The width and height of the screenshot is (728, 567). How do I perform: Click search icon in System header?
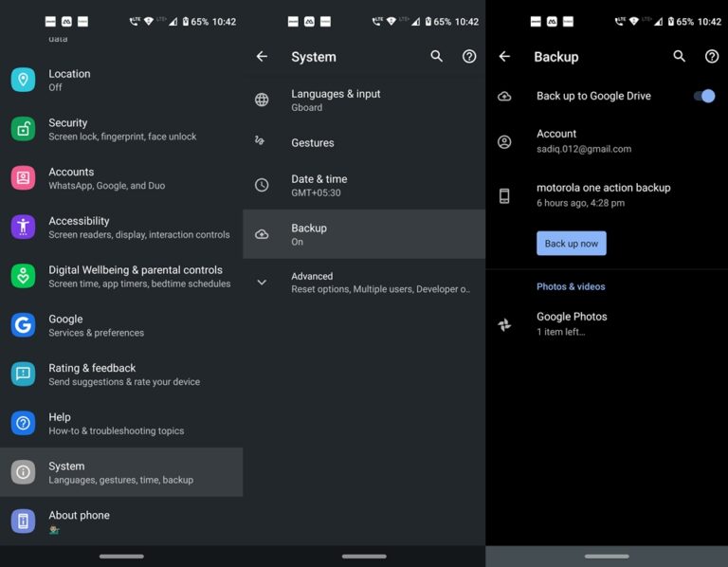point(436,57)
